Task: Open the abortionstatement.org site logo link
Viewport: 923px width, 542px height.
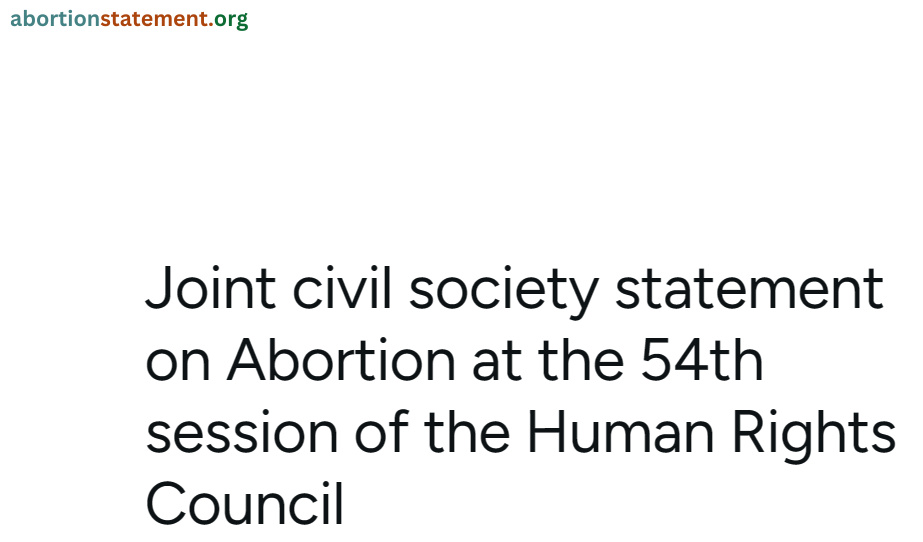Action: pyautogui.click(x=129, y=19)
